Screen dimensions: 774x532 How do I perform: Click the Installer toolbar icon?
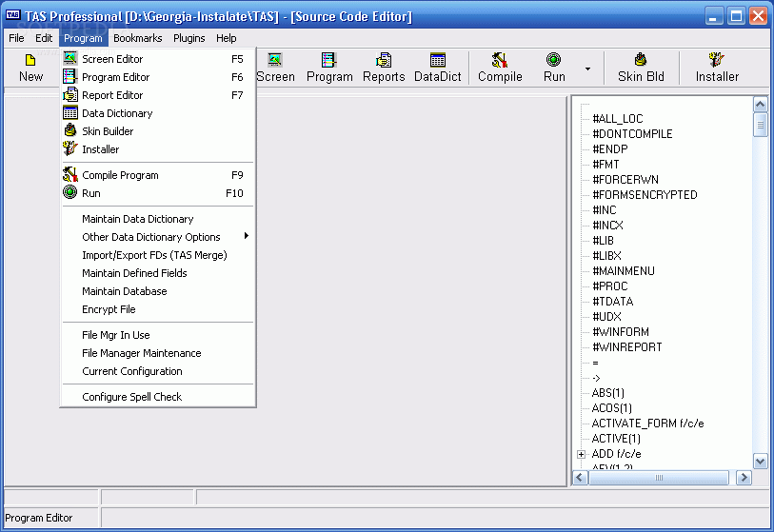[x=717, y=69]
